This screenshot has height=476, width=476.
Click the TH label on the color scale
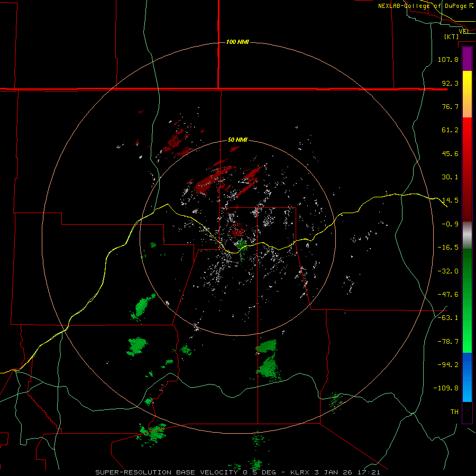[x=454, y=412]
